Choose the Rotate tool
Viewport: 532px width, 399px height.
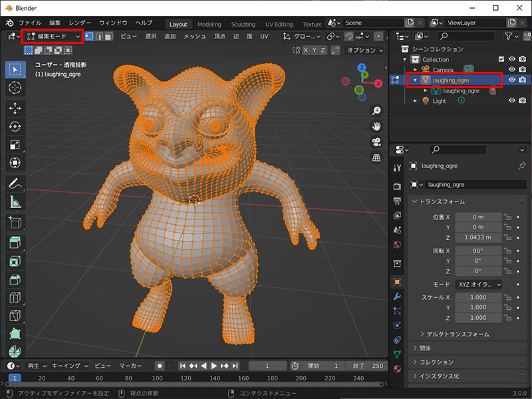[x=15, y=126]
